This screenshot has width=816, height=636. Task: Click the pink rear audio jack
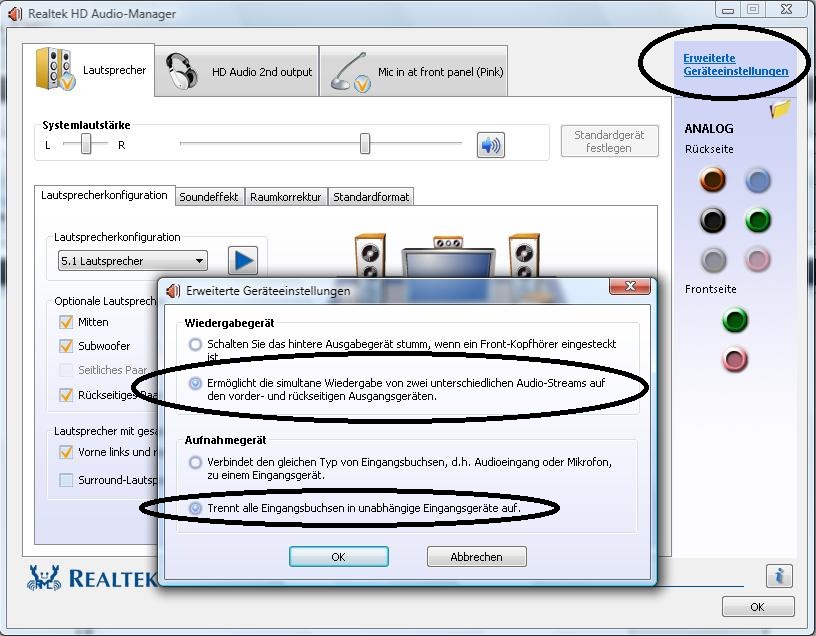click(758, 260)
